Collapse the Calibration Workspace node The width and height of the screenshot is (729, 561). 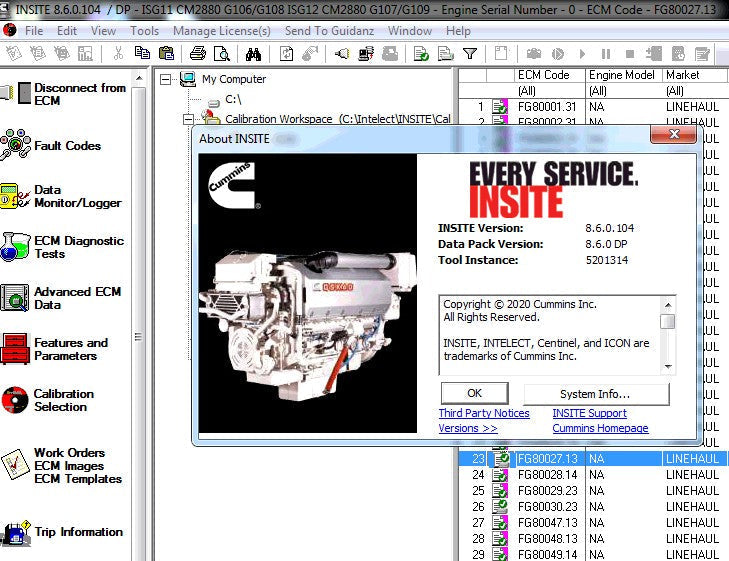pyautogui.click(x=188, y=119)
